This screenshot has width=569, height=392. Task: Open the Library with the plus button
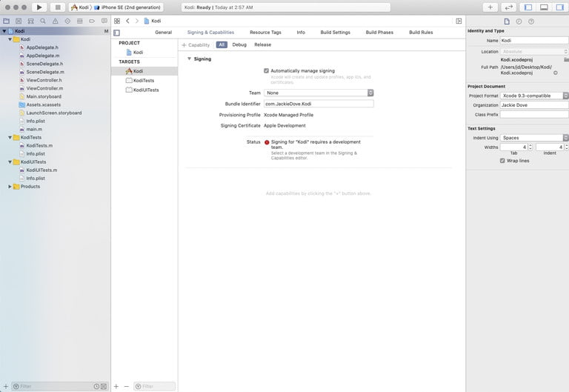click(x=490, y=7)
